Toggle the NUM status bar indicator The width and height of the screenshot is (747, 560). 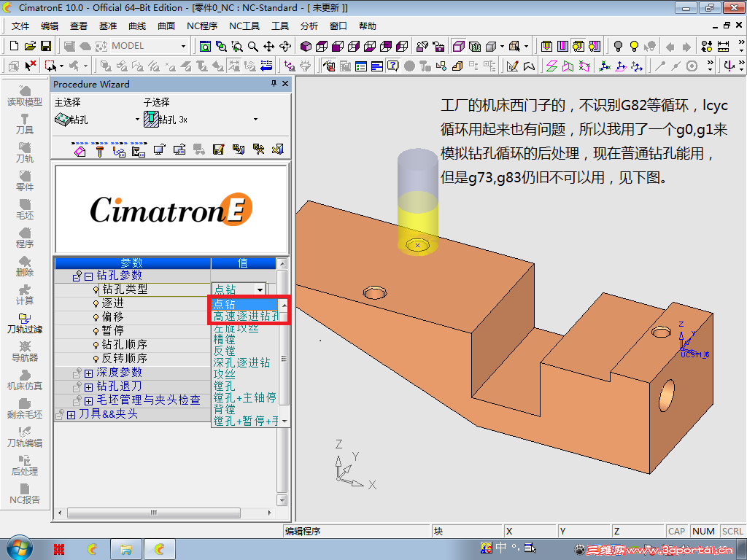coord(703,531)
